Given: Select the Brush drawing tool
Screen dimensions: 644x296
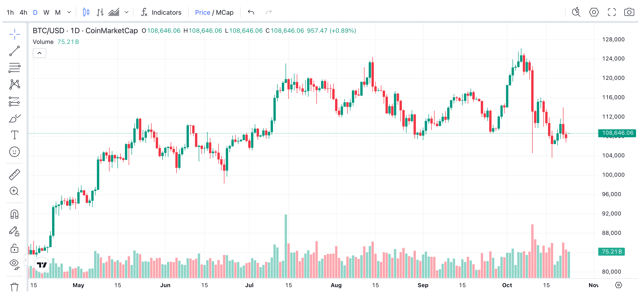Looking at the screenshot, I should tap(14, 118).
